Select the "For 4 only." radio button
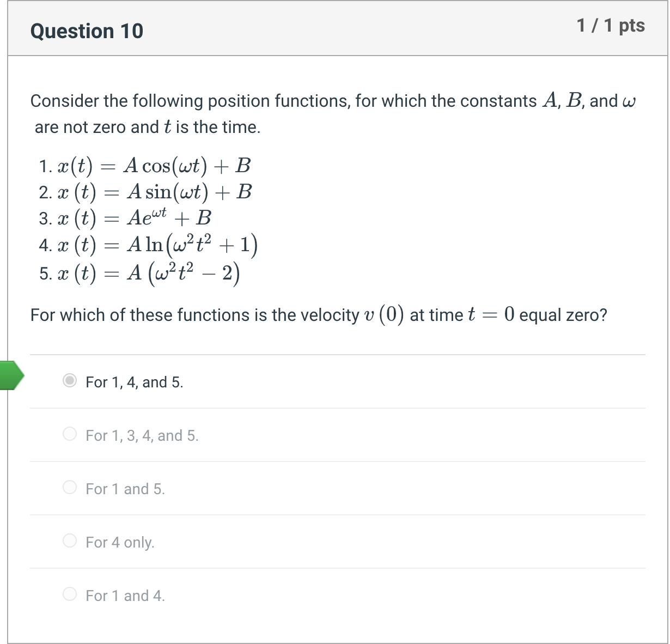 [x=70, y=540]
